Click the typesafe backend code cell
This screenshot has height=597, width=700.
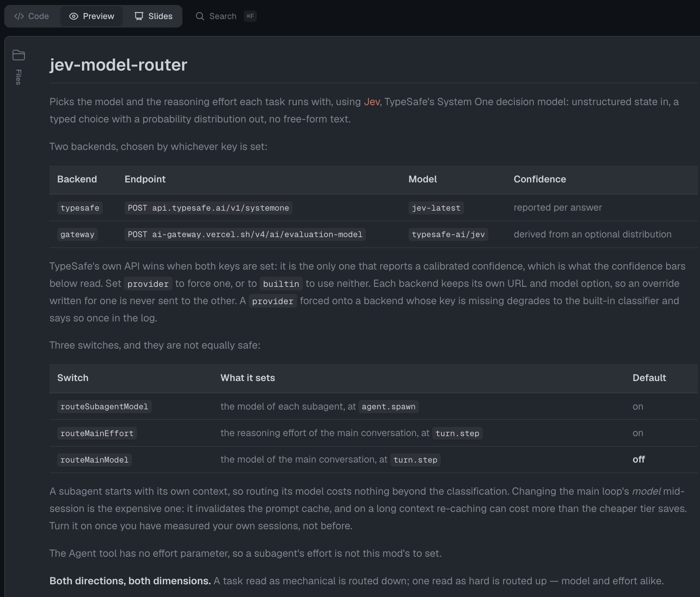pyautogui.click(x=80, y=208)
